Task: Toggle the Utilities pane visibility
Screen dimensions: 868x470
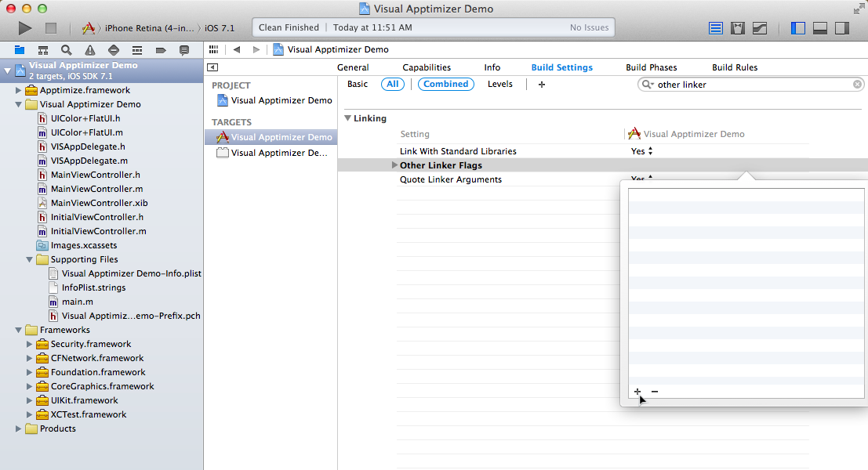Action: (842, 28)
